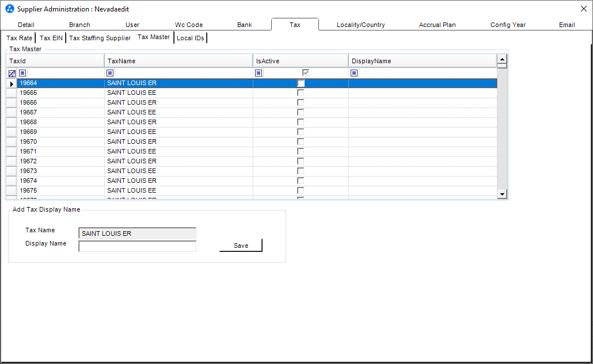Image resolution: width=593 pixels, height=364 pixels.
Task: Toggle the IsActive filter row checkbox
Action: click(306, 72)
